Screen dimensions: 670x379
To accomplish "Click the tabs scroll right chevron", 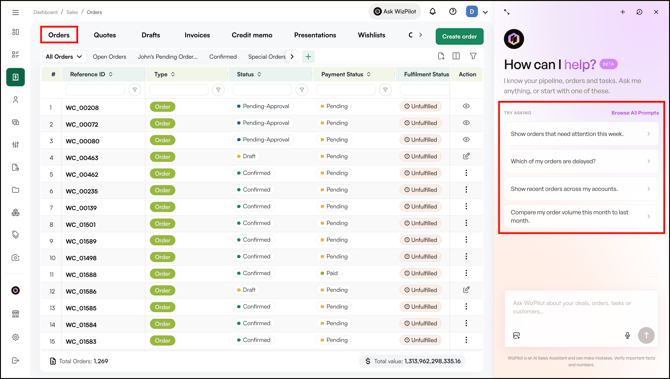I will [420, 35].
